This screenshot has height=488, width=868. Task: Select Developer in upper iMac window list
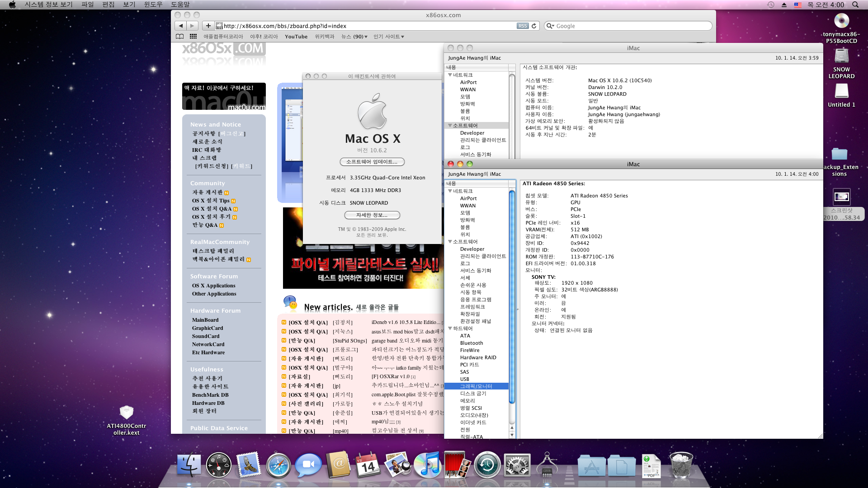click(x=472, y=133)
